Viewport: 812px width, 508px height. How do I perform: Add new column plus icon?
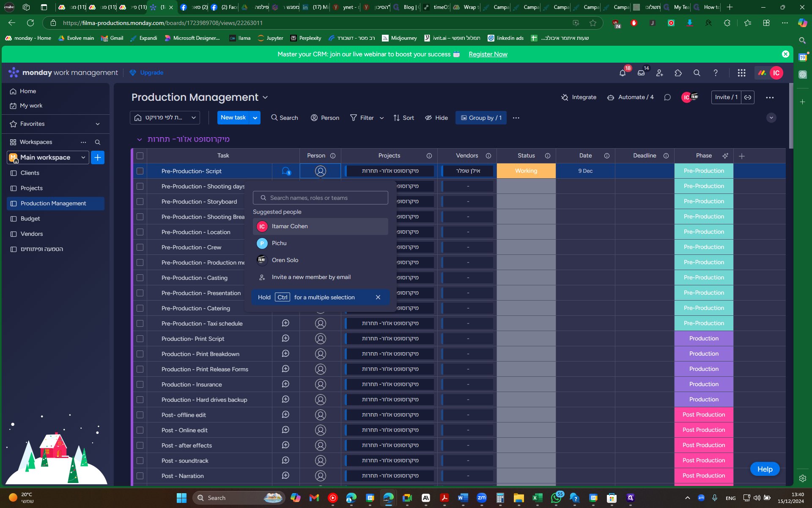point(742,156)
